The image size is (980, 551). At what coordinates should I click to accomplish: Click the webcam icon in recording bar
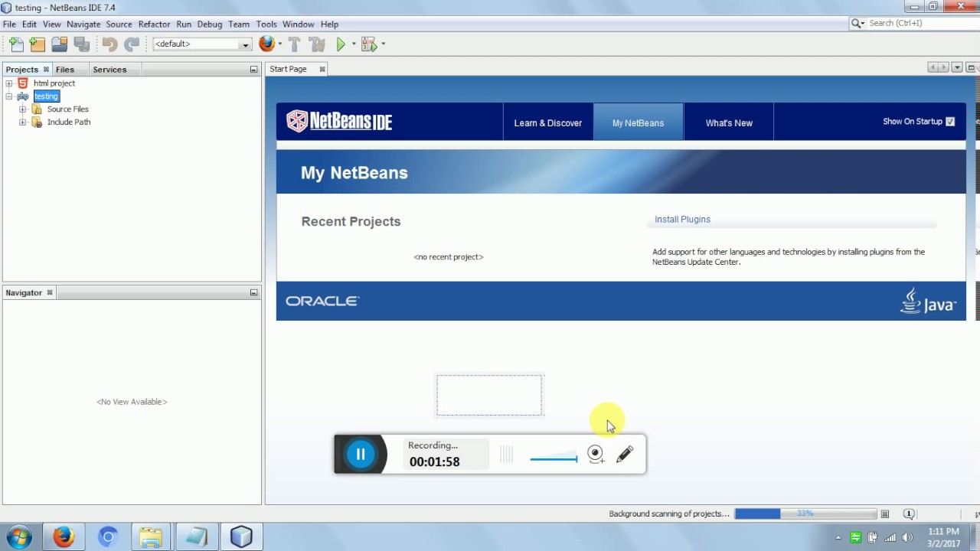(596, 454)
